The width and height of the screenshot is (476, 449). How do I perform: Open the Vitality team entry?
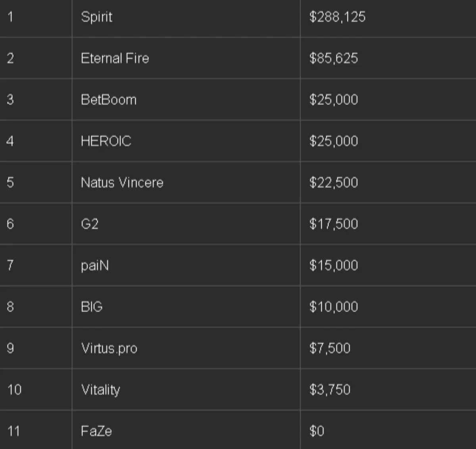point(100,389)
